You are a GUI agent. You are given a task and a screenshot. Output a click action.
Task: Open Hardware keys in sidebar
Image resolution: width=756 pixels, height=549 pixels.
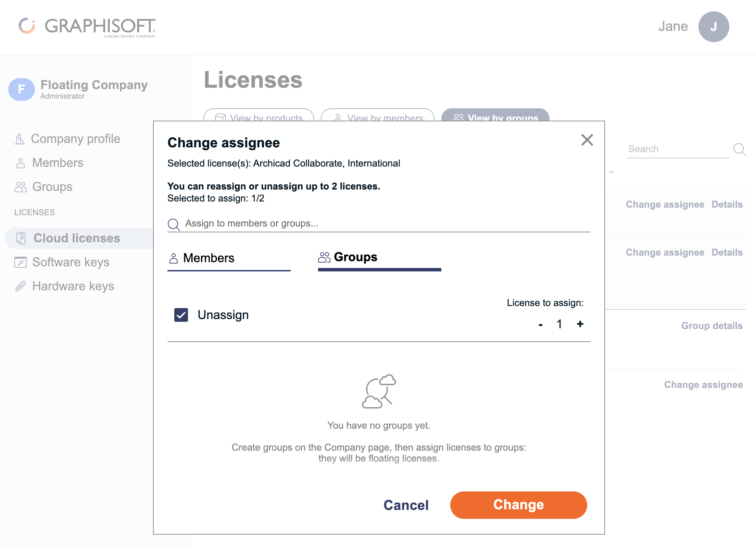point(73,286)
